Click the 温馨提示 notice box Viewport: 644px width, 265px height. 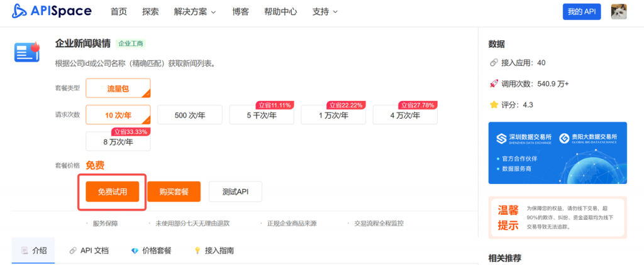coord(557,217)
